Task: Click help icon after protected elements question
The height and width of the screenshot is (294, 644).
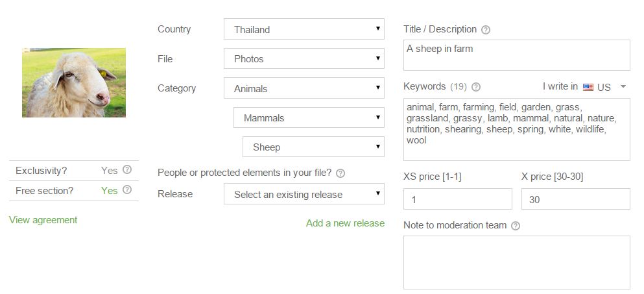Action: tap(340, 173)
